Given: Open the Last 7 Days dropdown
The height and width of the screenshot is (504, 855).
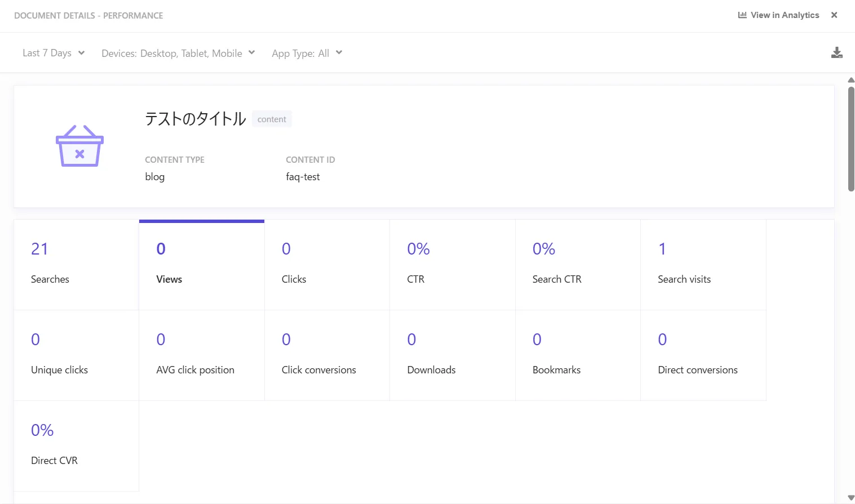Looking at the screenshot, I should (x=54, y=53).
